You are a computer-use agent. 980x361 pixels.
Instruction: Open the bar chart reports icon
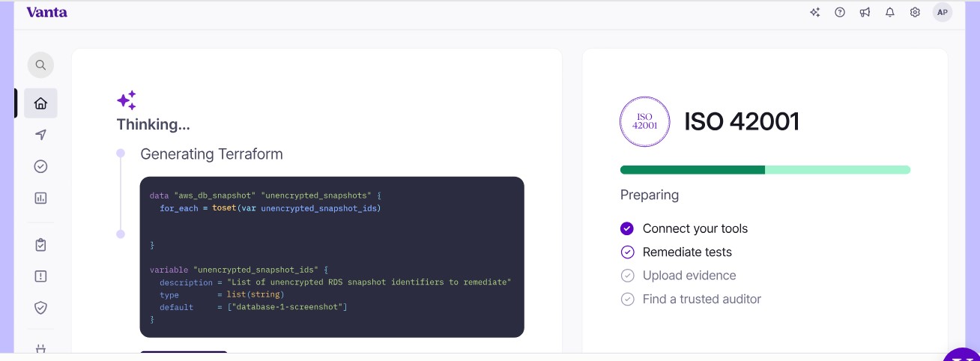tap(40, 198)
